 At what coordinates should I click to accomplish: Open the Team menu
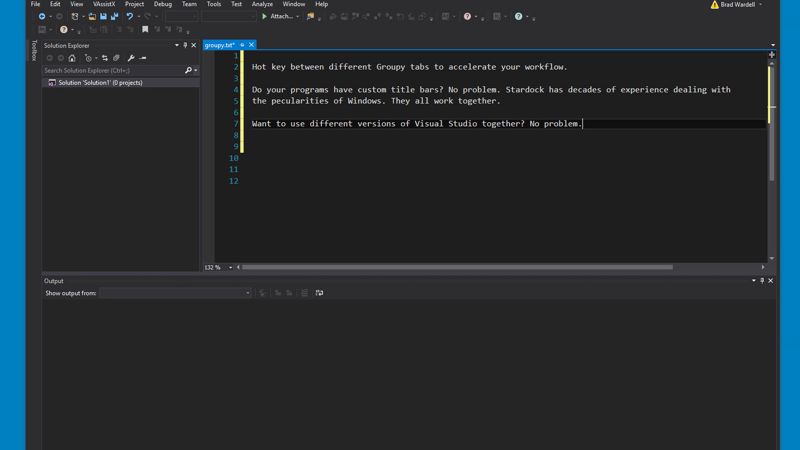pos(189,4)
